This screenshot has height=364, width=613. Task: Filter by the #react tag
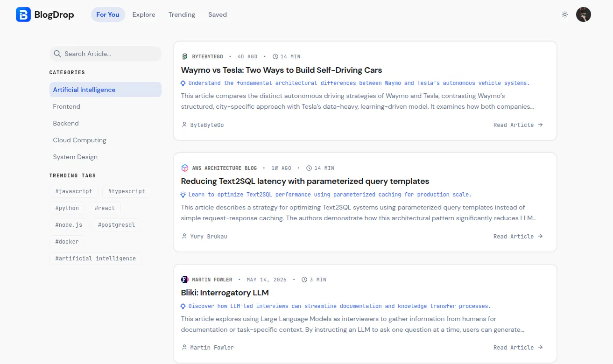pos(105,208)
